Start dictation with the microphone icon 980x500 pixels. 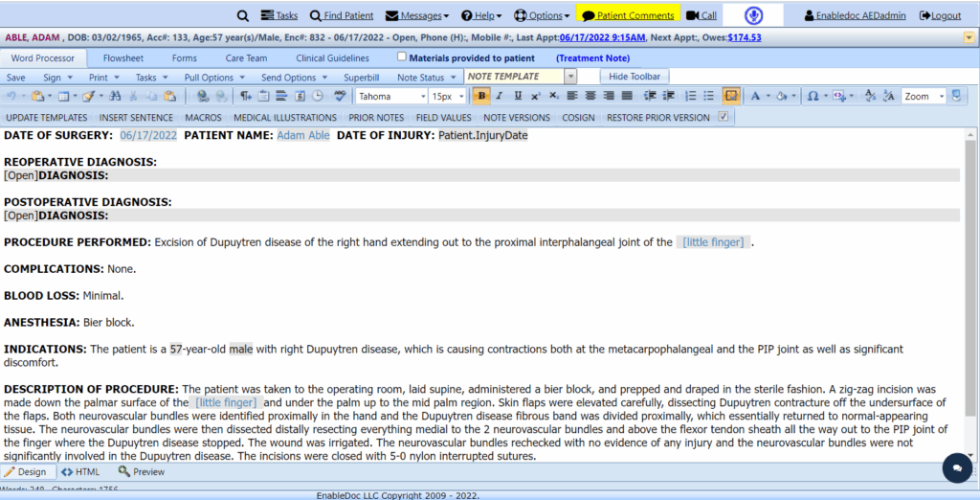[x=753, y=15]
